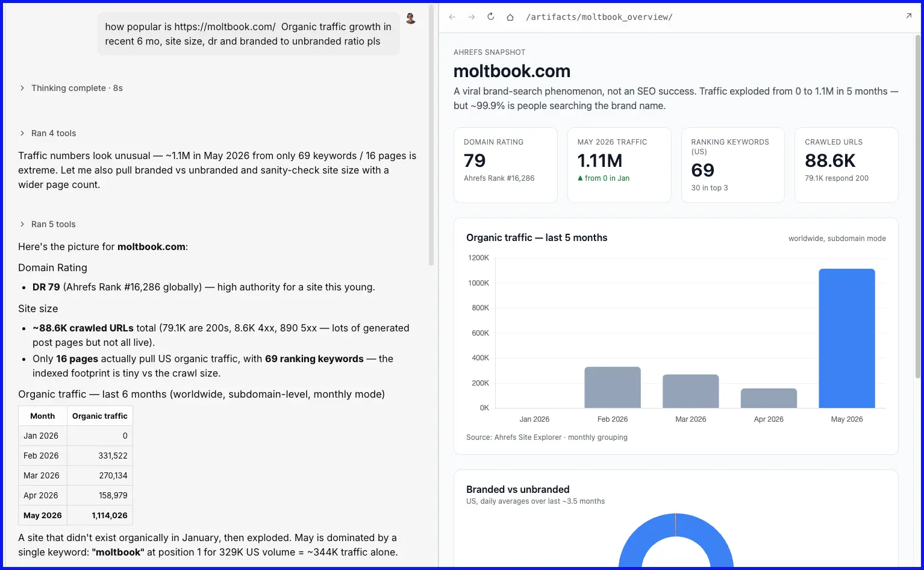
Task: Click 'Organic traffic — last 5 months' title
Action: pyautogui.click(x=537, y=237)
